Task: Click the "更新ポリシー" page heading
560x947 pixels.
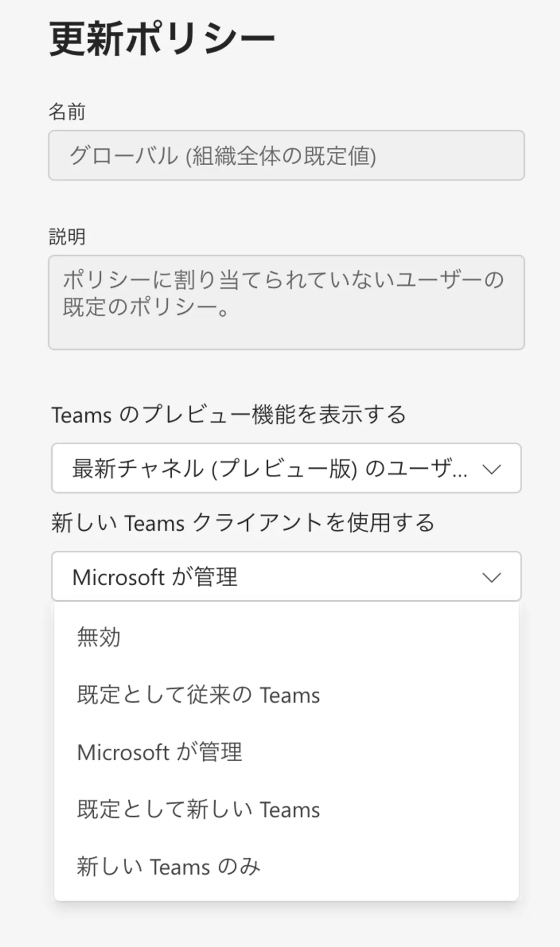Action: [x=162, y=38]
